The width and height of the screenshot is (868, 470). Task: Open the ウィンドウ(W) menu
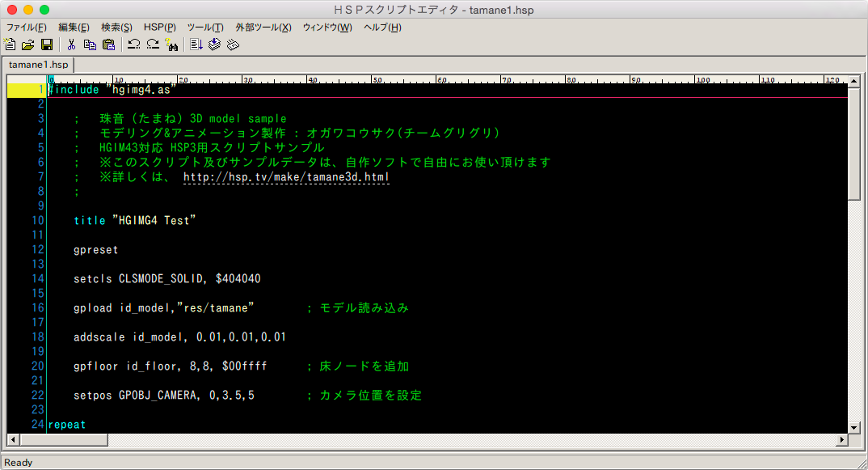[x=327, y=28]
